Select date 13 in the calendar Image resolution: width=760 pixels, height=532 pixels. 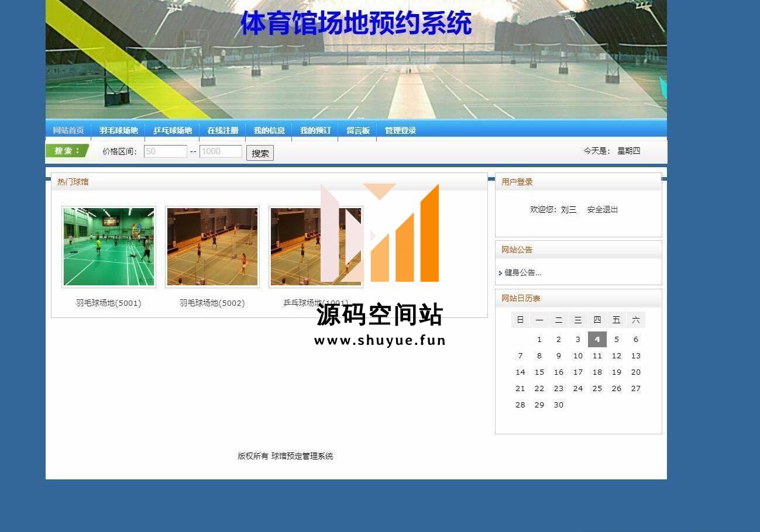[636, 355]
